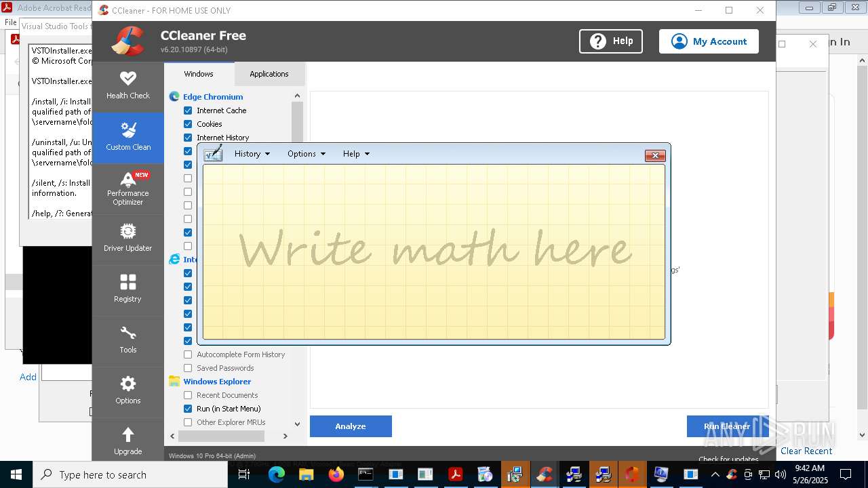Viewport: 868px width, 488px height.
Task: Toggle Run (in Start Menu) checkbox
Action: click(x=188, y=409)
